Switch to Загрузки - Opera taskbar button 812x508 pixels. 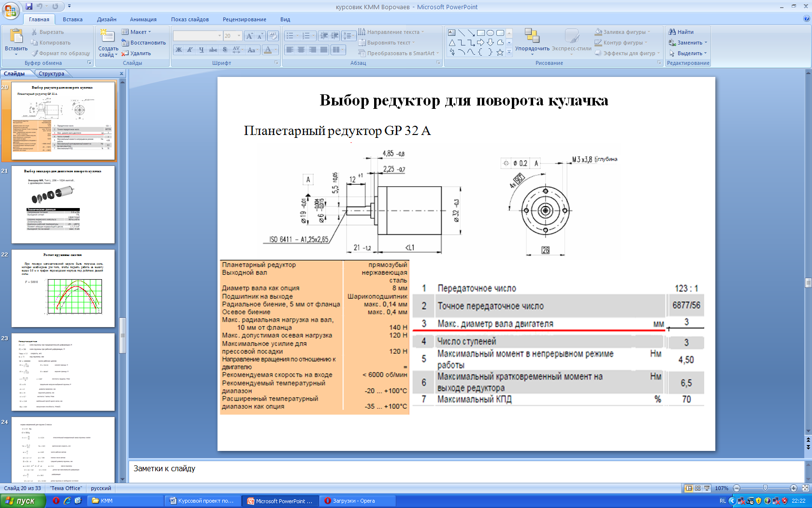pyautogui.click(x=358, y=501)
